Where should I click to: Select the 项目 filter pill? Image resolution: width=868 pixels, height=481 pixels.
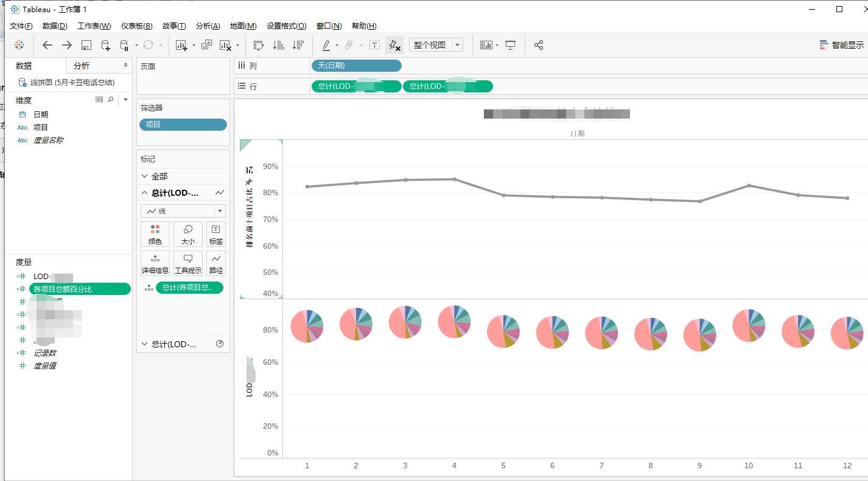(183, 125)
